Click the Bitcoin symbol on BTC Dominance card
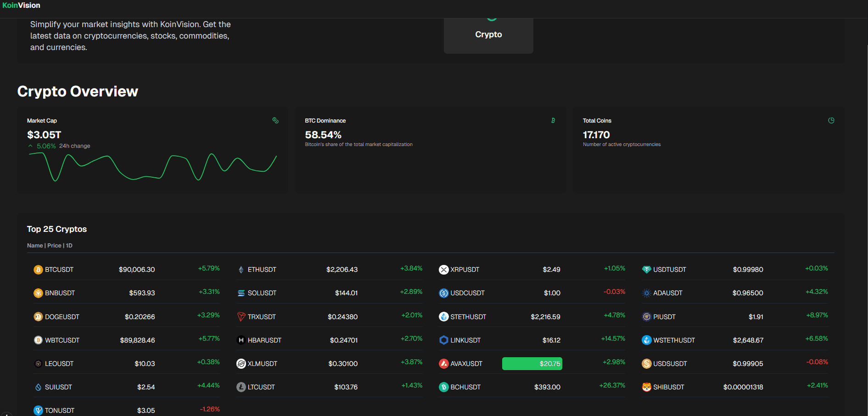 (553, 120)
